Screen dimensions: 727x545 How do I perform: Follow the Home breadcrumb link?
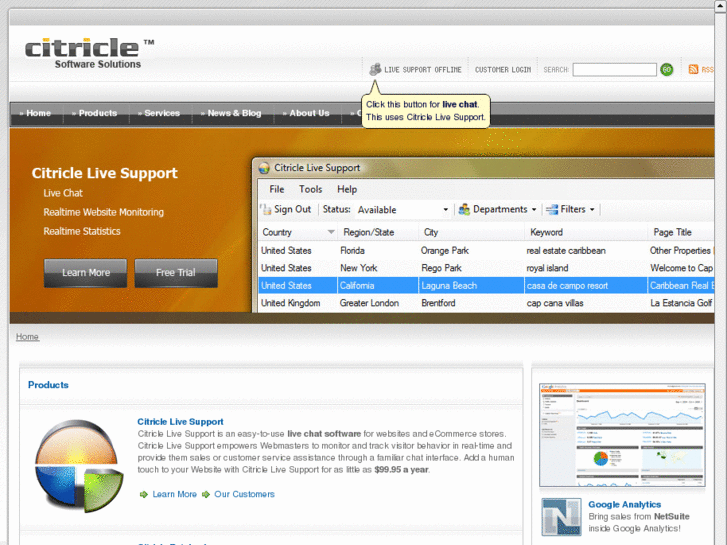click(x=27, y=337)
